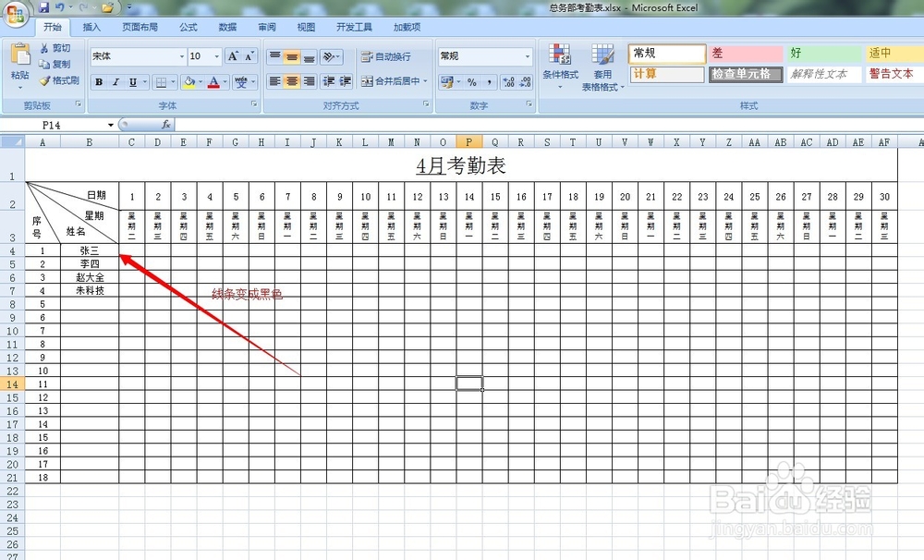Screen dimensions: 924x560
Task: Click the Paste clipboard icon
Action: click(x=20, y=55)
